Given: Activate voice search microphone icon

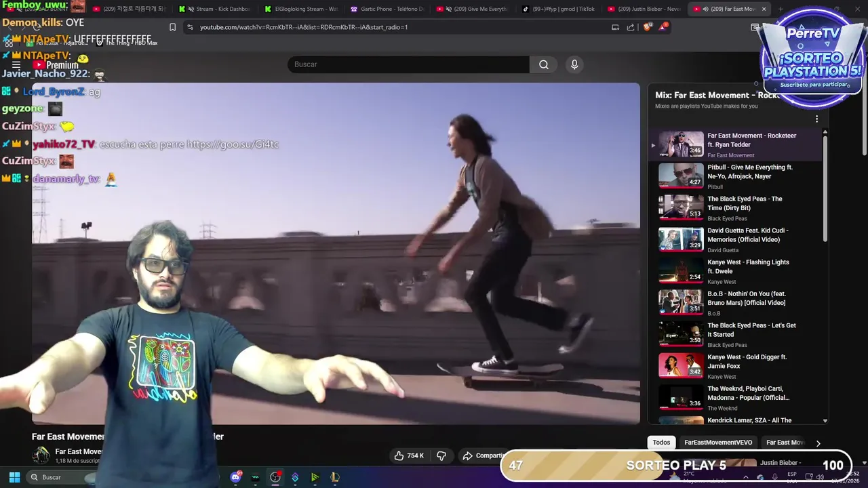Looking at the screenshot, I should (574, 64).
